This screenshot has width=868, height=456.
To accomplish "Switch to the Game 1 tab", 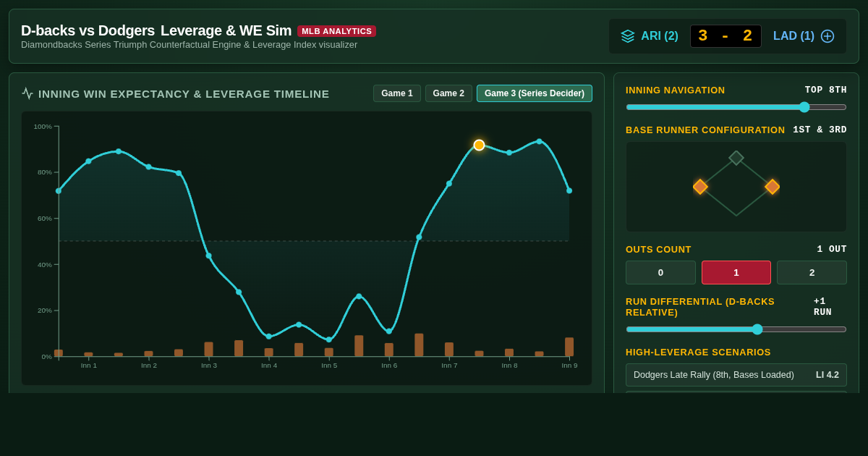I will point(397,93).
